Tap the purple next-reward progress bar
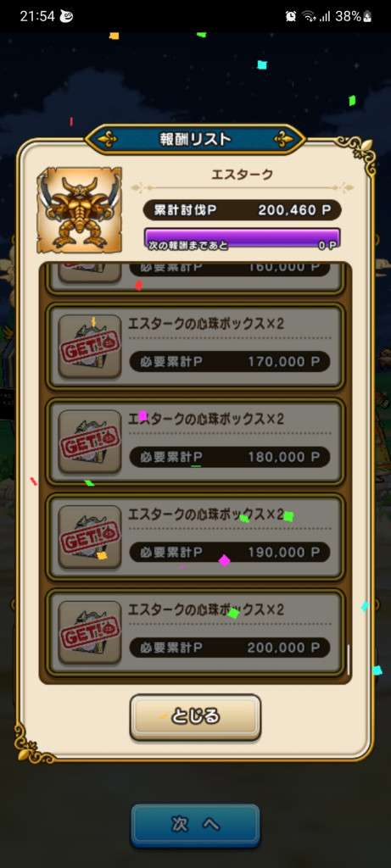The image size is (391, 868). 242,238
